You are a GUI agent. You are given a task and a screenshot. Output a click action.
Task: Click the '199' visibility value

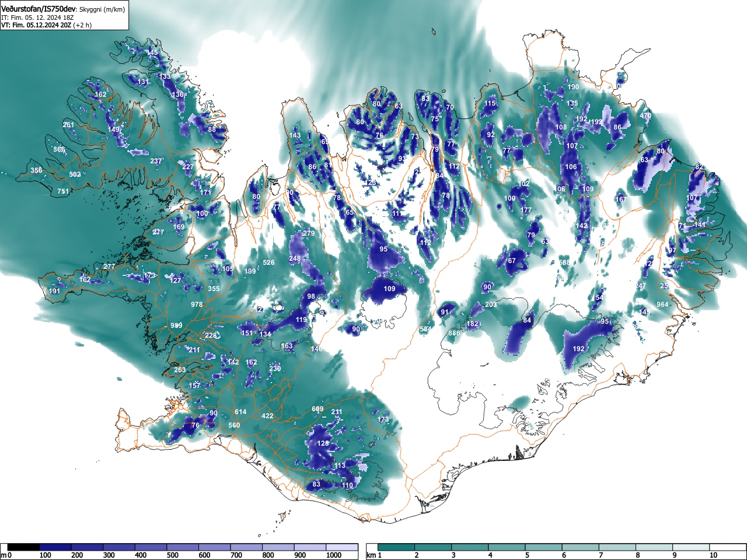(x=250, y=271)
